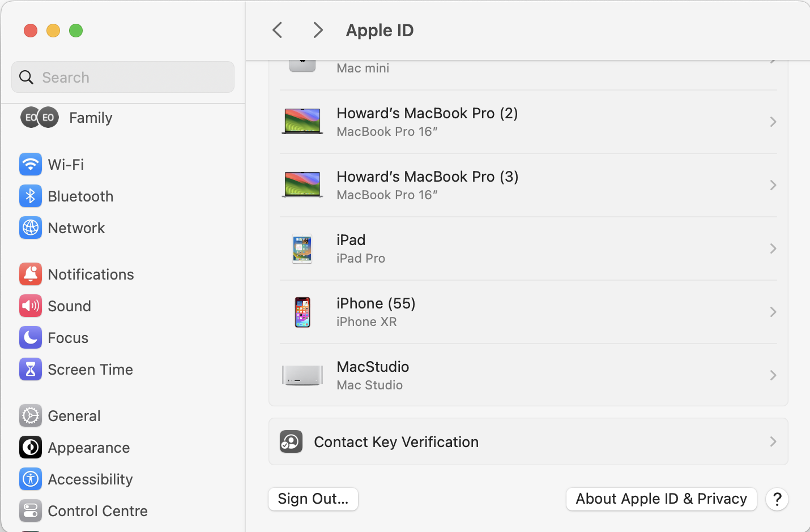Open Focus settings via the moon icon

(31, 337)
